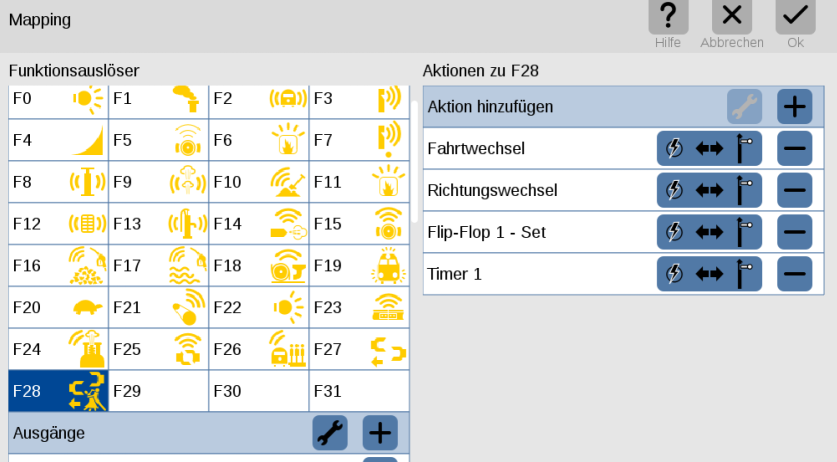Add a new output with Ausgänge plus
The height and width of the screenshot is (462, 837).
(380, 433)
